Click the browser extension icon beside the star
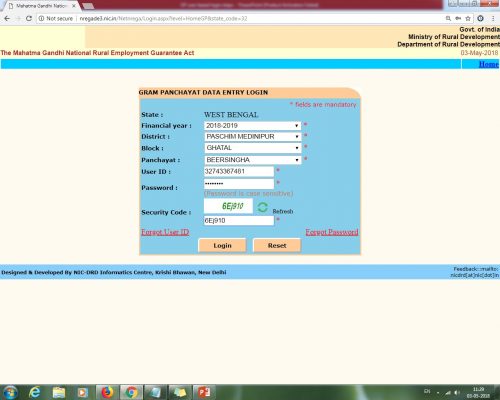500x400 pixels. (480, 19)
